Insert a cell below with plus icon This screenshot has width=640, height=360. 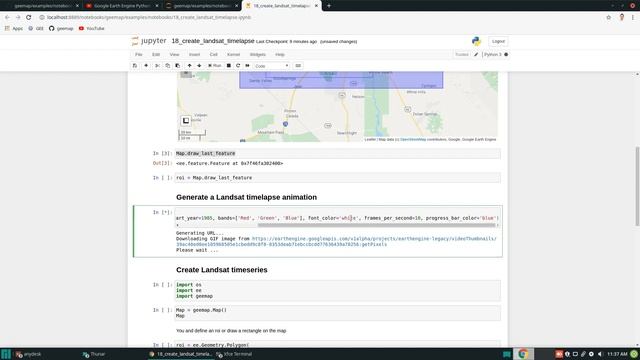pyautogui.click(x=146, y=66)
